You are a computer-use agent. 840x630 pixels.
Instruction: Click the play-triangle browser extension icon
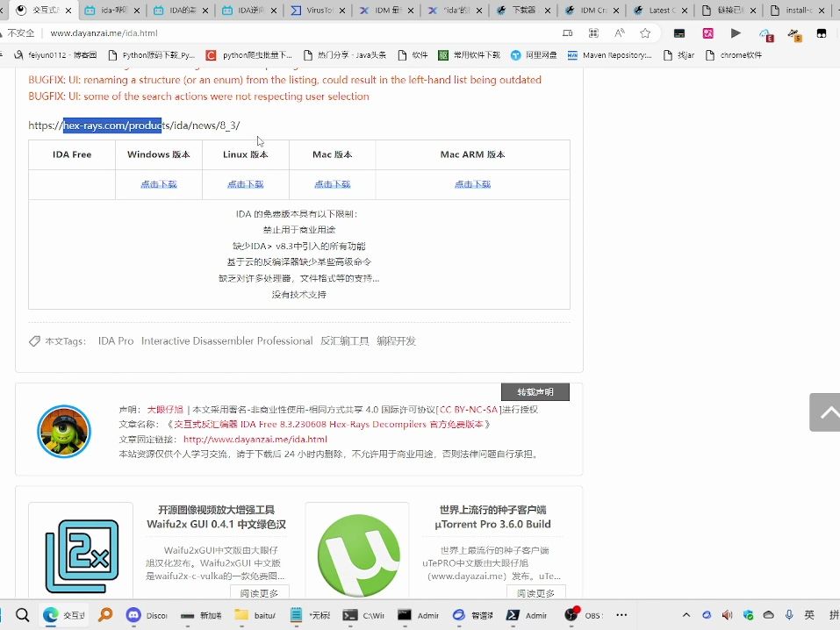(736, 32)
